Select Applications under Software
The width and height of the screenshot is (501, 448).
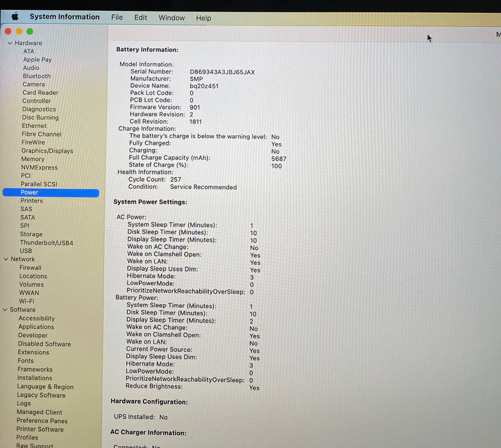36,327
